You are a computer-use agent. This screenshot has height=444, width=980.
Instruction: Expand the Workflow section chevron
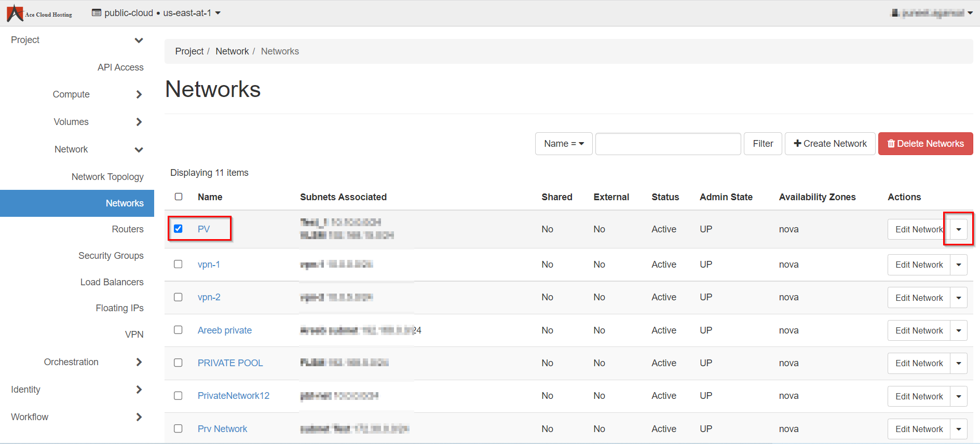click(139, 417)
